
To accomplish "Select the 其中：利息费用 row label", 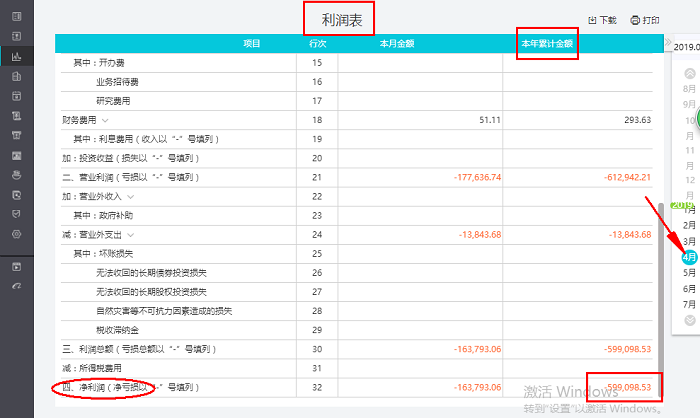I will (146, 139).
